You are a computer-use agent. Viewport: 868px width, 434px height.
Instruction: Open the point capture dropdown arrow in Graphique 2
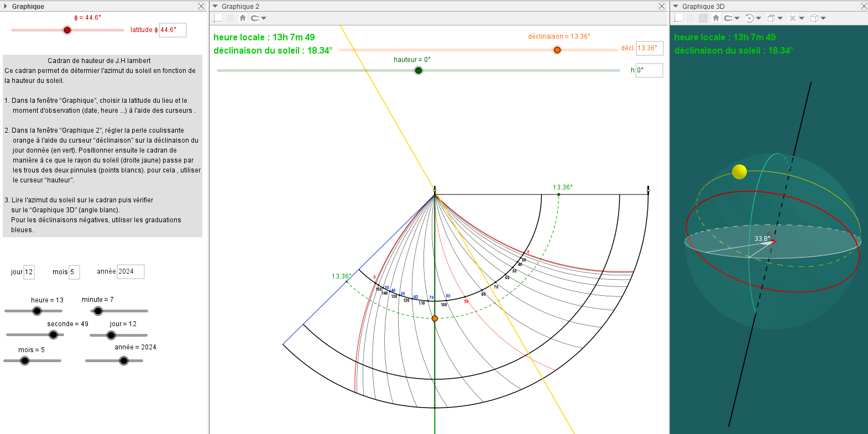click(x=264, y=18)
